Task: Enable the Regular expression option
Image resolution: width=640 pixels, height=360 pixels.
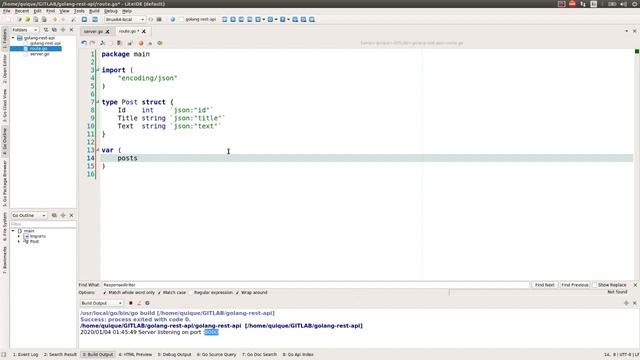Action: pos(211,293)
